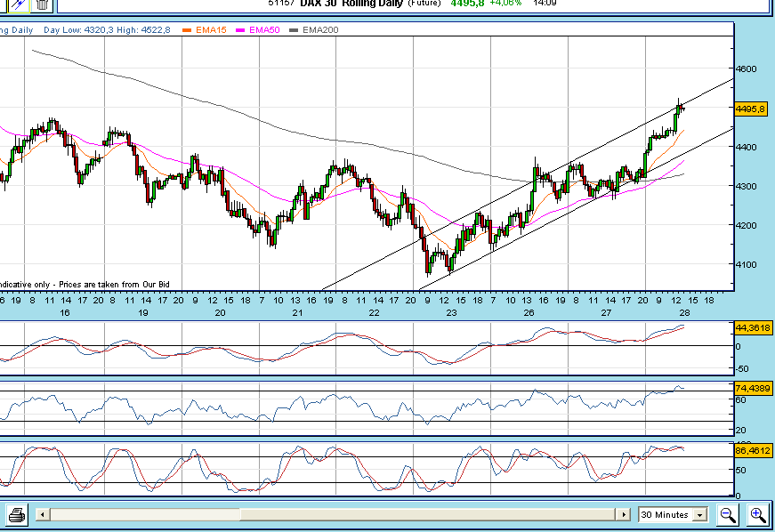Click the orange EMA15 color swatch

tap(187, 30)
